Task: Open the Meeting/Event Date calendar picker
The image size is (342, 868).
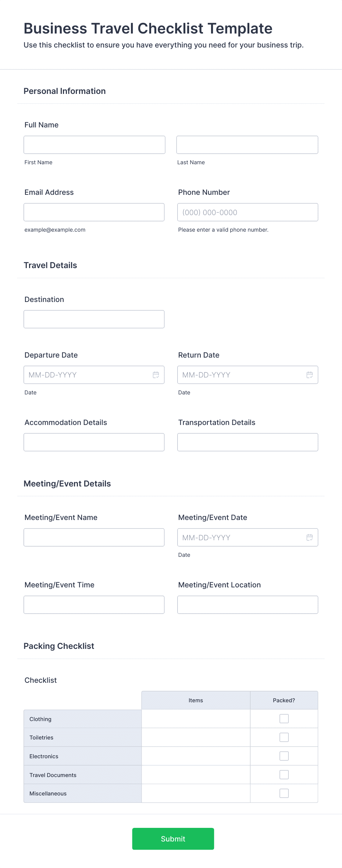Action: [x=309, y=537]
